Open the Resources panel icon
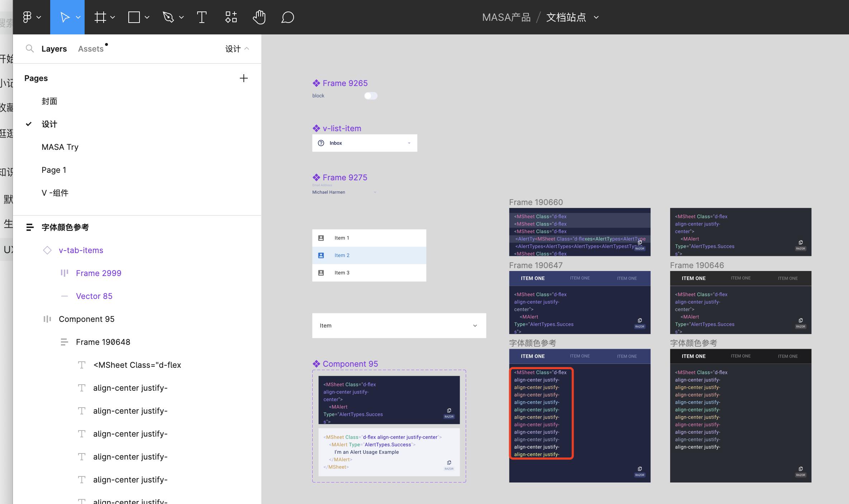 pyautogui.click(x=231, y=17)
